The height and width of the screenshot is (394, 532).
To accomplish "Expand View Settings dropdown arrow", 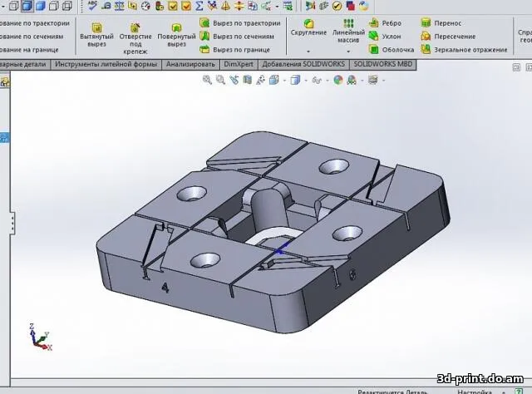I will [x=384, y=81].
